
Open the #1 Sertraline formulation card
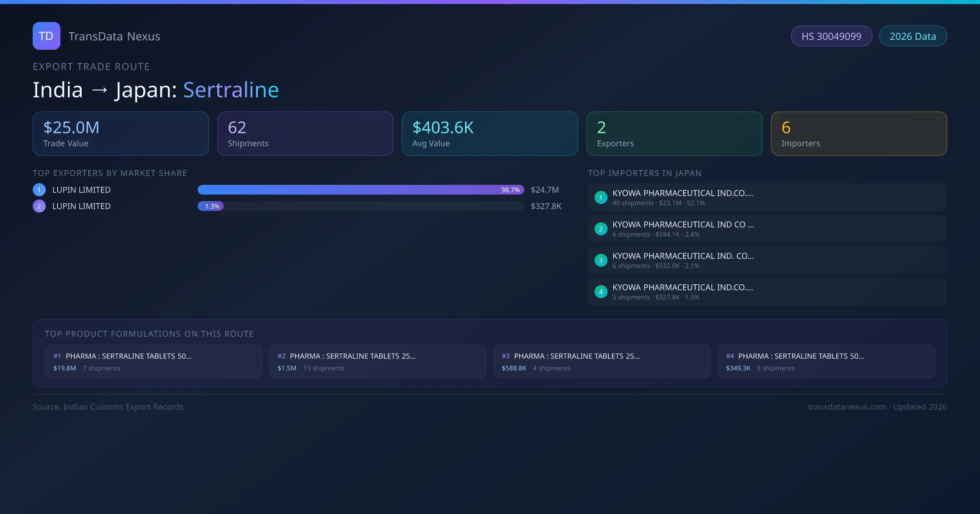[153, 361]
